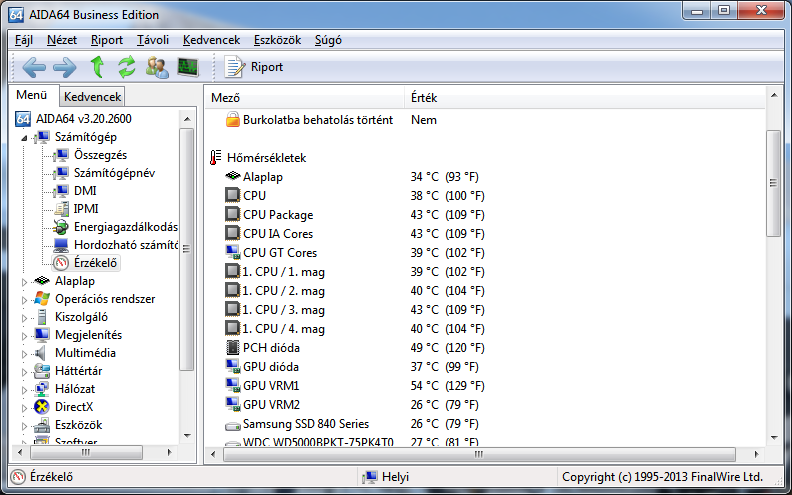Viewport: 792px width, 495px height.
Task: Open the DMI tree item
Action: [x=85, y=191]
